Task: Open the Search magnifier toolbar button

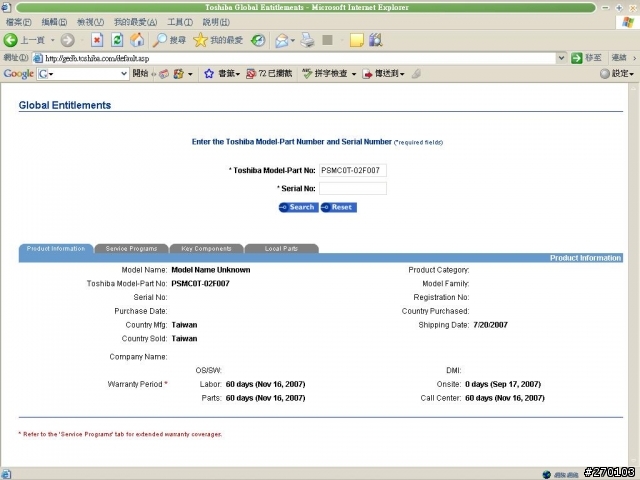Action: [x=169, y=40]
